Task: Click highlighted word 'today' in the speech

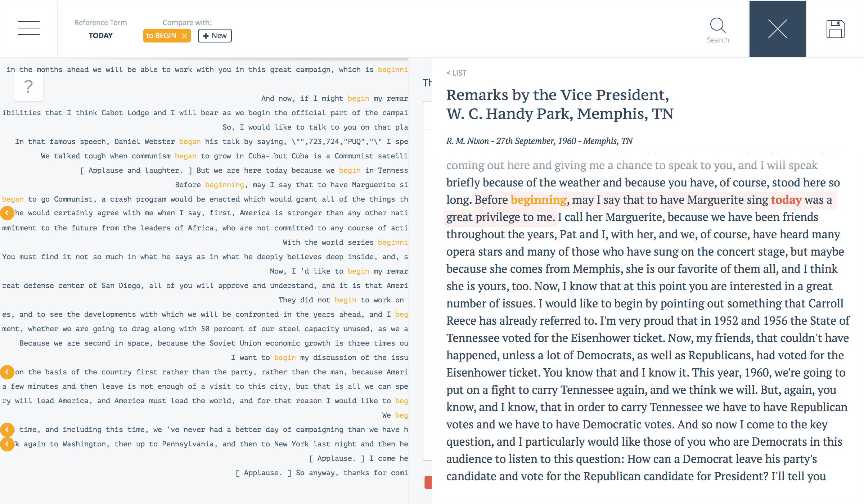Action: point(786,200)
